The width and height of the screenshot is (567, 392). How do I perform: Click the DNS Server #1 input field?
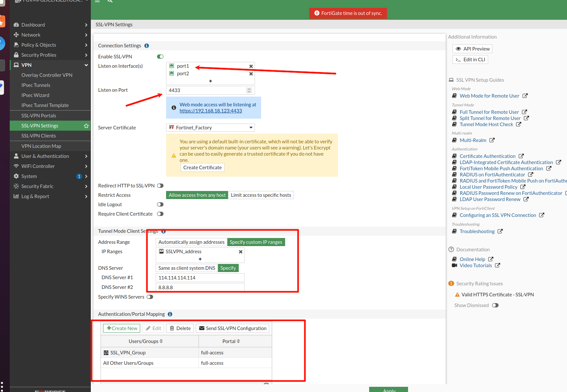200,278
